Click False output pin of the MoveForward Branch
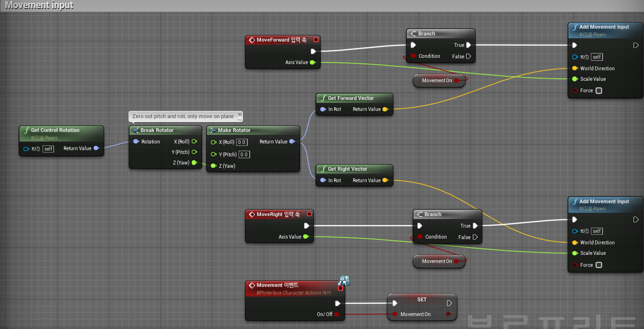The height and width of the screenshot is (329, 644). 469,56
